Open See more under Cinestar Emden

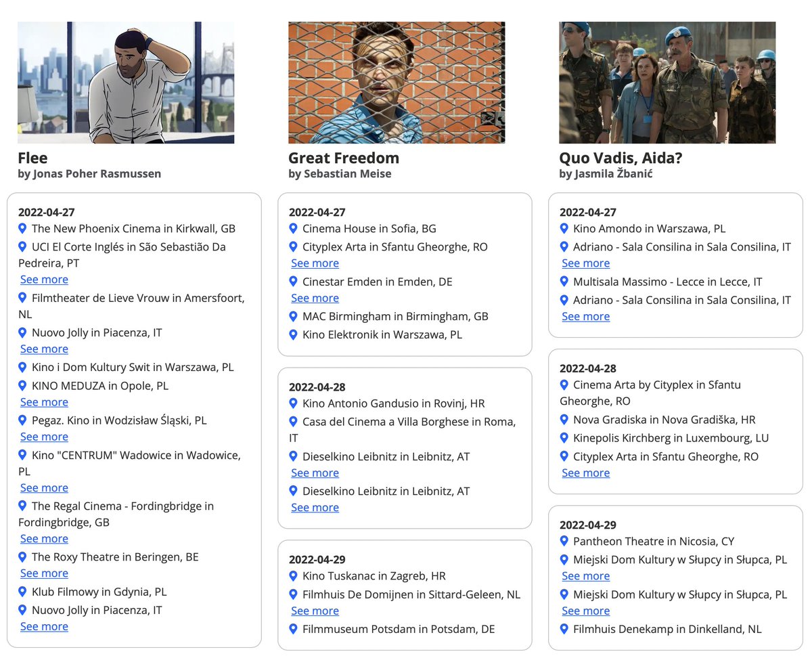(x=315, y=298)
